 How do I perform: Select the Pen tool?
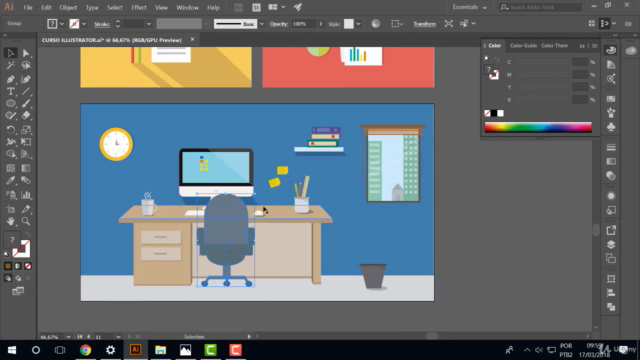pyautogui.click(x=11, y=79)
